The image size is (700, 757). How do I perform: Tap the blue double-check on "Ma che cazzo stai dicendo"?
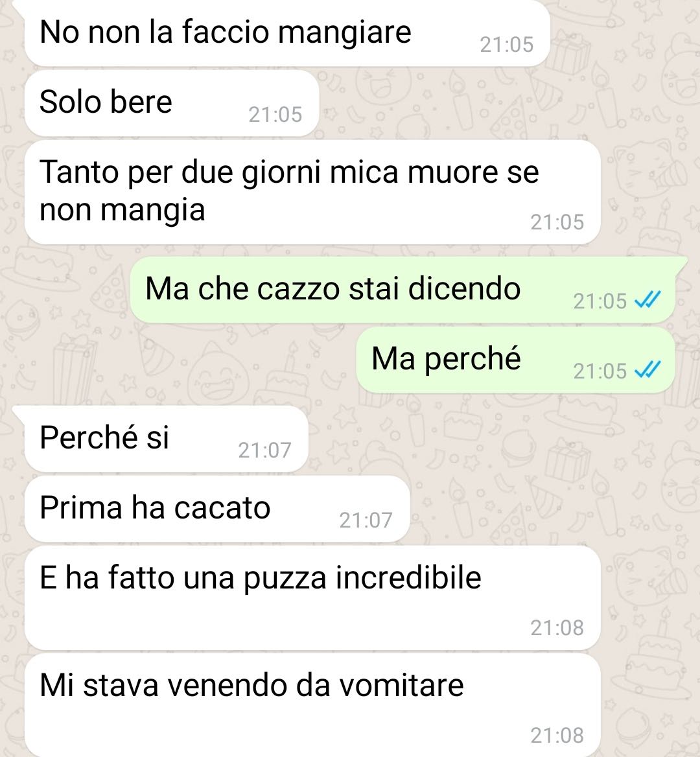[x=647, y=300]
